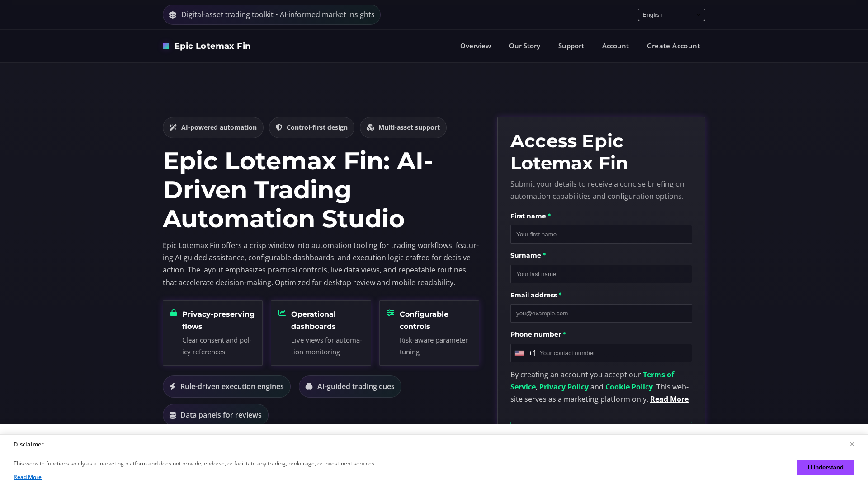Click the 'Risk-aware parameter tuning' text
The height and width of the screenshot is (488, 868).
coord(434,346)
